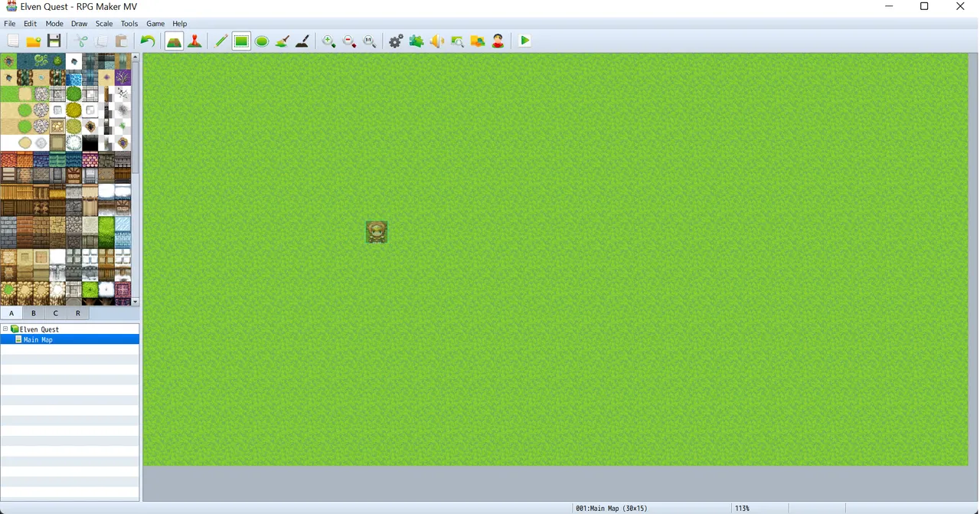Select the Pencil drawing tool

221,41
